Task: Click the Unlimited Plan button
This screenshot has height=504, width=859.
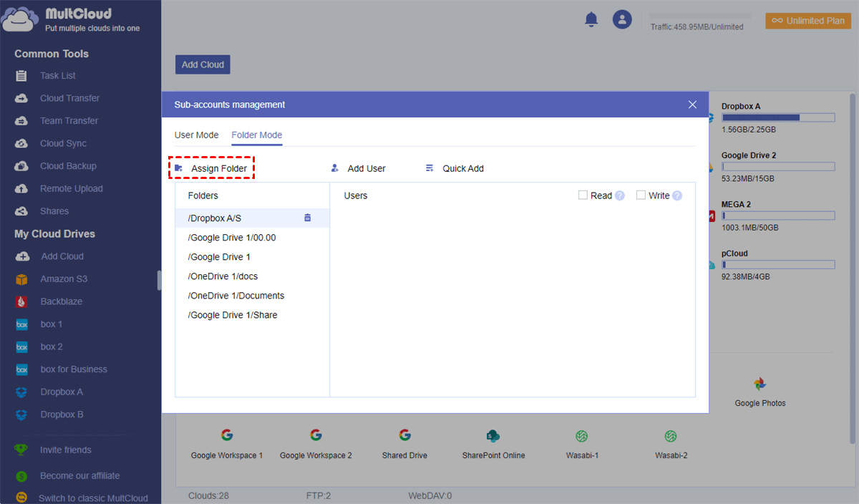Action: (x=807, y=21)
